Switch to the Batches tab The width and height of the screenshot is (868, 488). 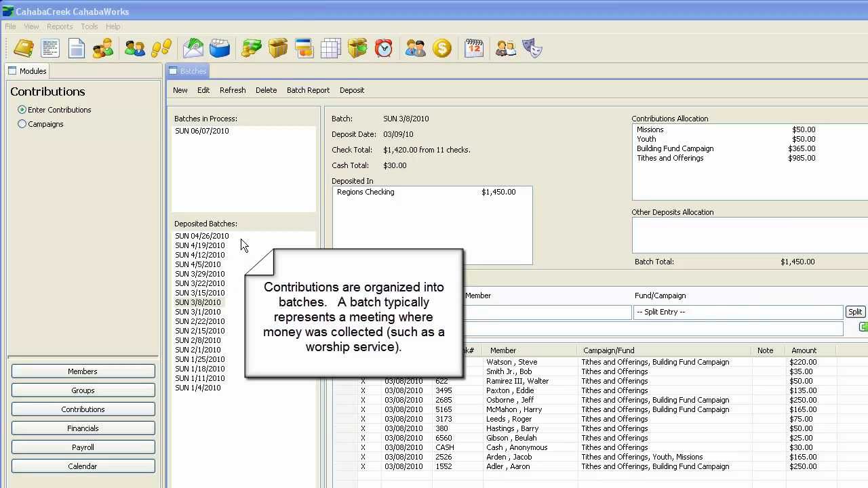click(188, 71)
